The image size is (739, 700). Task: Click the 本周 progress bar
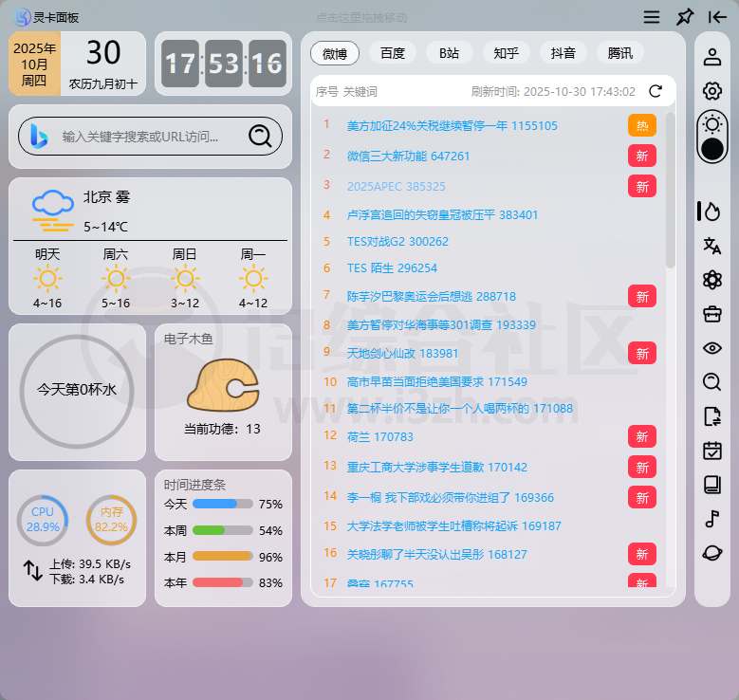pyautogui.click(x=222, y=530)
